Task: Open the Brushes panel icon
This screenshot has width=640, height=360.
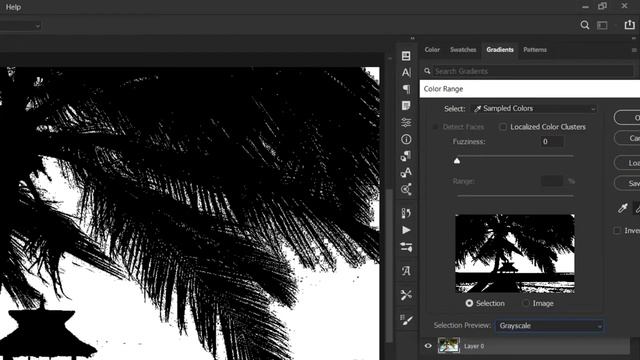Action: point(406,320)
